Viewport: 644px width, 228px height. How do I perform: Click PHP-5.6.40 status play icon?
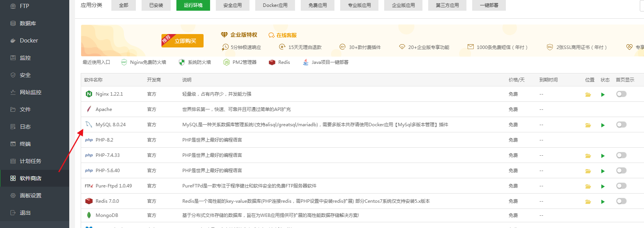[603, 171]
